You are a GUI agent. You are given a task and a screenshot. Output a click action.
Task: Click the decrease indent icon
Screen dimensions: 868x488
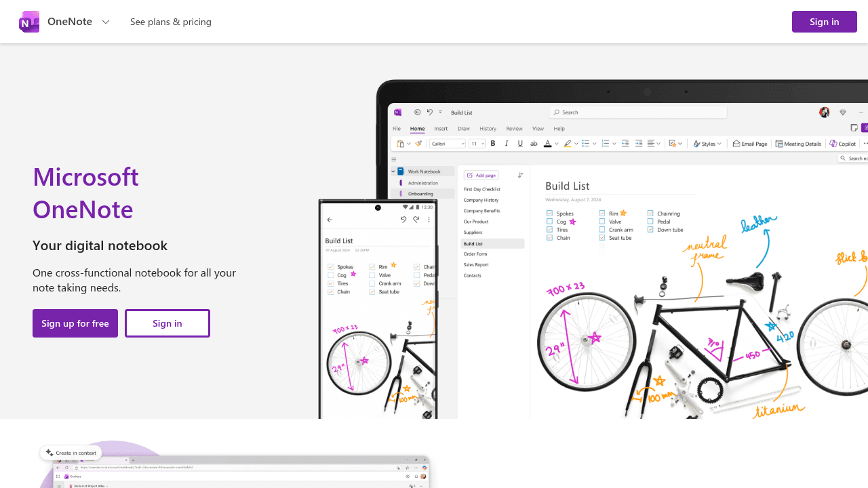tap(625, 144)
